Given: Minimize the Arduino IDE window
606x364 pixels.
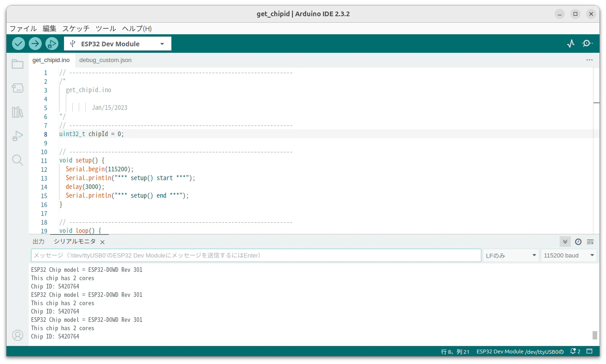Looking at the screenshot, I should point(560,14).
